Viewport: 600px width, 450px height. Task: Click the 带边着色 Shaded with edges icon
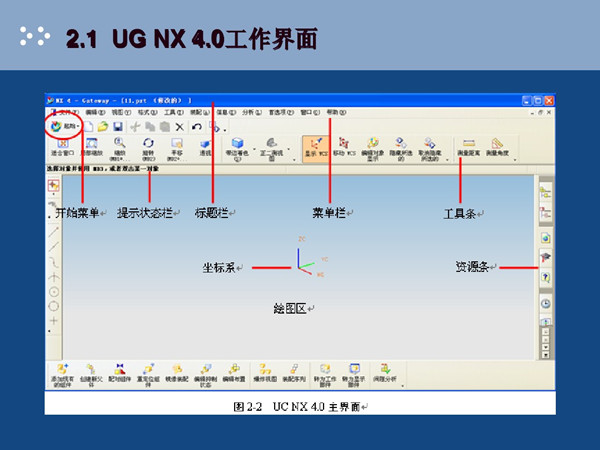pyautogui.click(x=237, y=149)
